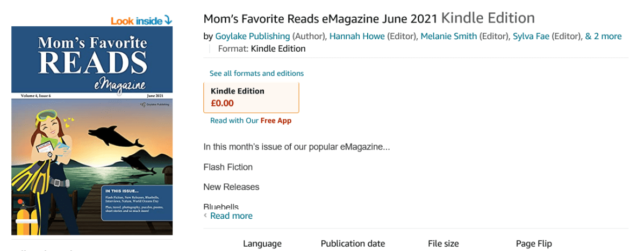The height and width of the screenshot is (251, 644).
Task: Click the Look inside arrow icon
Action: [x=168, y=21]
